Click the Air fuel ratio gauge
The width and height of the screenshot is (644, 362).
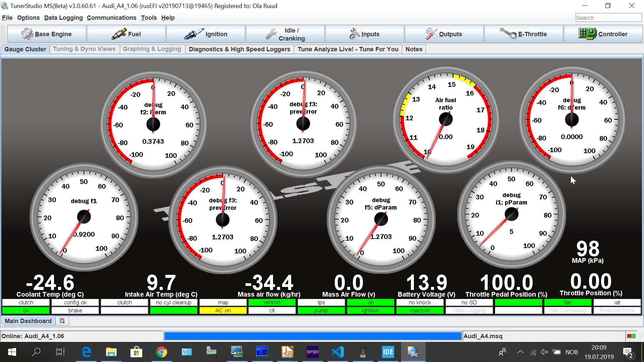(x=445, y=119)
